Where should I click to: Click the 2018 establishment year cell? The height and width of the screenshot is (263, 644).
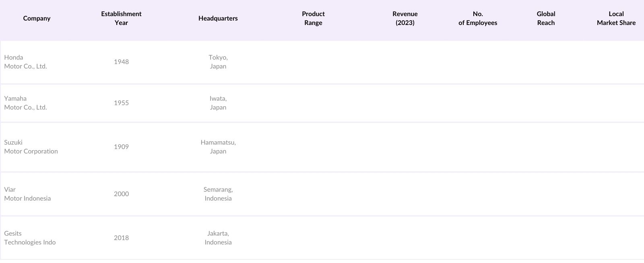pyautogui.click(x=121, y=238)
